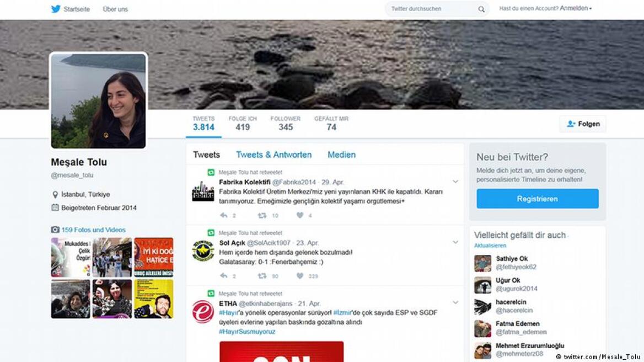Open the ETHA profile avatar

pyautogui.click(x=203, y=312)
